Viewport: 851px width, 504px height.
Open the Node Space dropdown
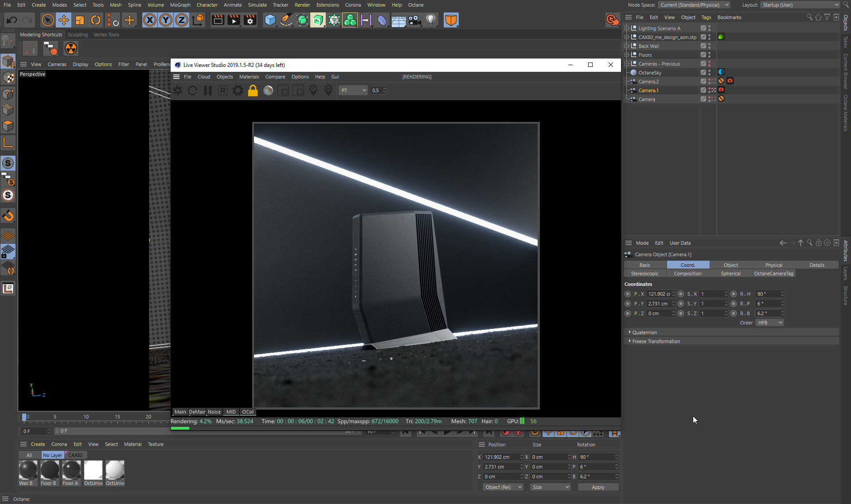click(x=694, y=5)
